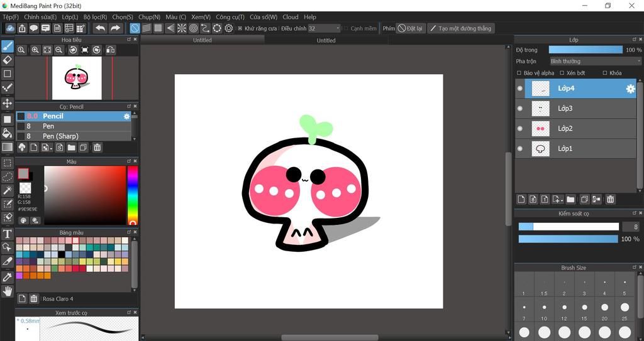Open the Pha trộn blend mode dropdown

tap(596, 61)
